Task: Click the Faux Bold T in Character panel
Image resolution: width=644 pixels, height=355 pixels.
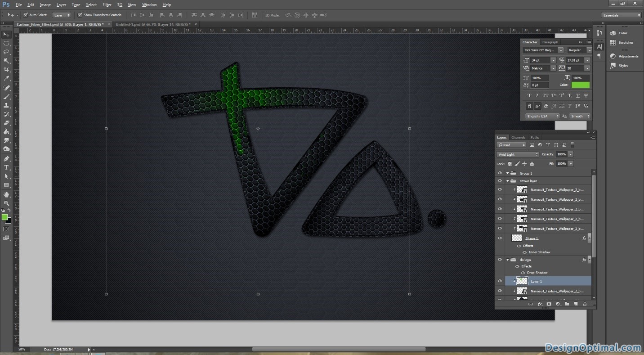Action: [x=529, y=95]
